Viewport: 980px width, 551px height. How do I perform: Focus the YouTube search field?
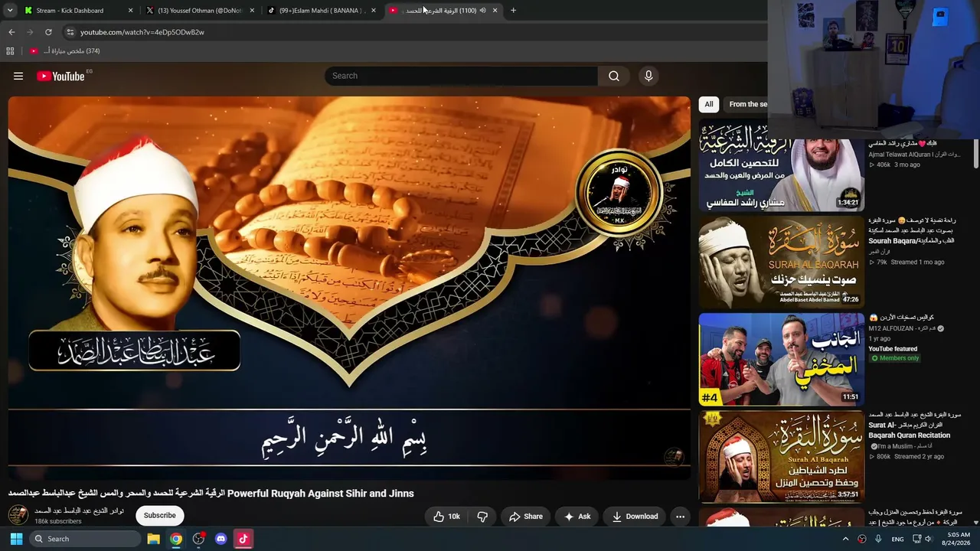point(462,76)
